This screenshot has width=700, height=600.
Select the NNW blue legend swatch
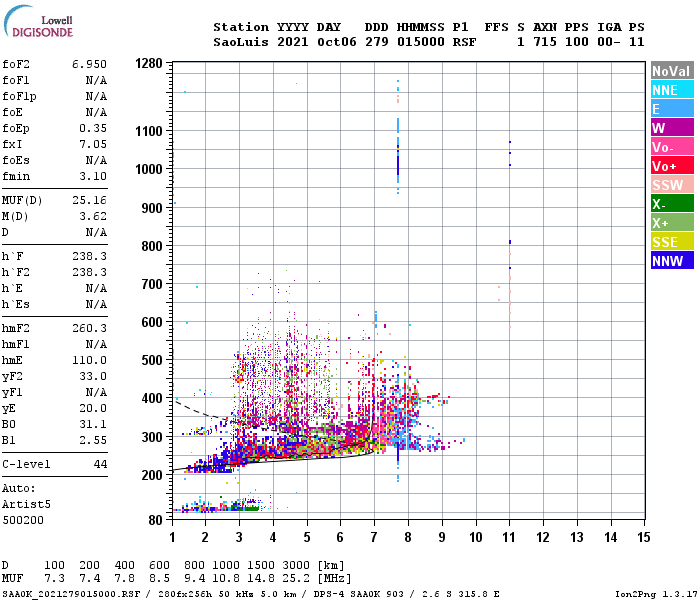(672, 261)
